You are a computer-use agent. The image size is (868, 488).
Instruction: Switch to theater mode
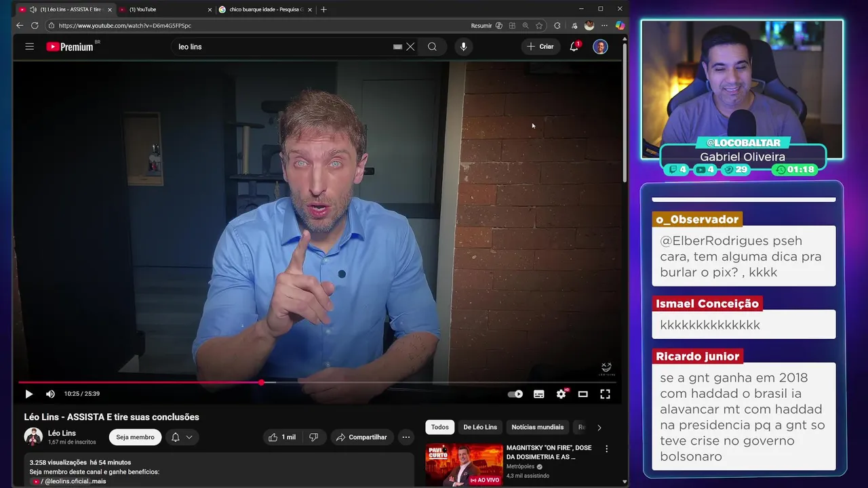pyautogui.click(x=583, y=394)
